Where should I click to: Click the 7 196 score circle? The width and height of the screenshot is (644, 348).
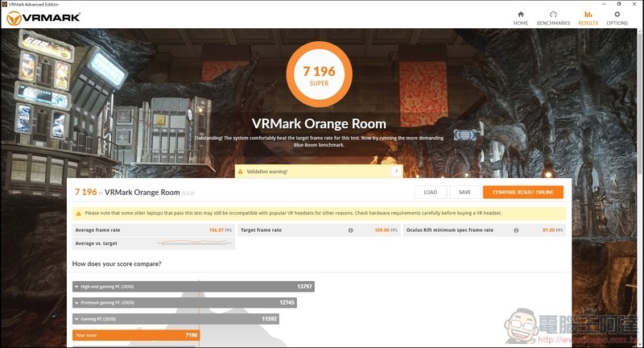319,74
